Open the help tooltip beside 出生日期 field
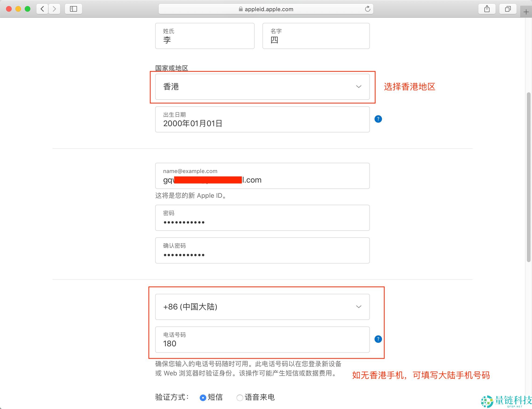This screenshot has height=409, width=532. click(378, 119)
